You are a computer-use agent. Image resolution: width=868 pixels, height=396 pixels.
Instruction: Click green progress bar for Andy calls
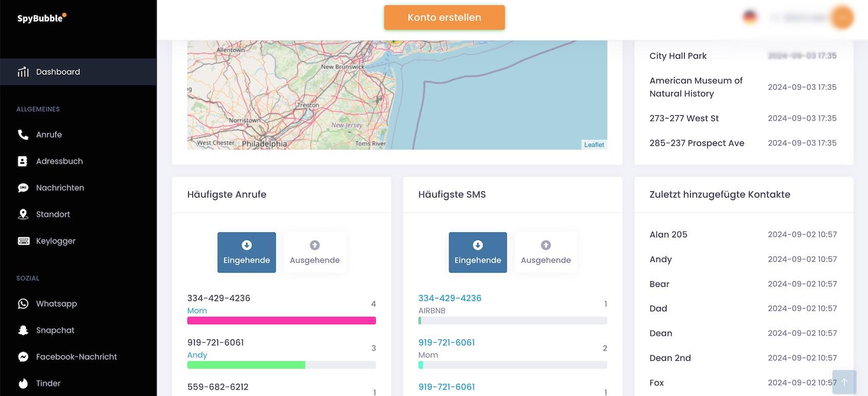pyautogui.click(x=281, y=365)
